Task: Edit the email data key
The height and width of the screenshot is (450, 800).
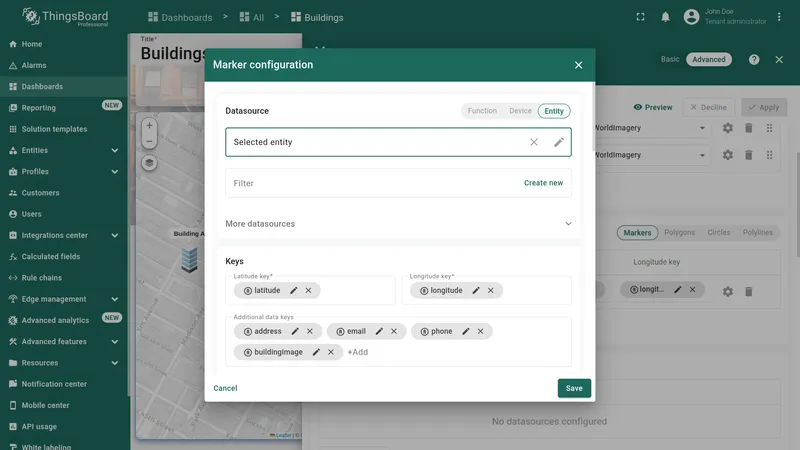Action: [379, 331]
